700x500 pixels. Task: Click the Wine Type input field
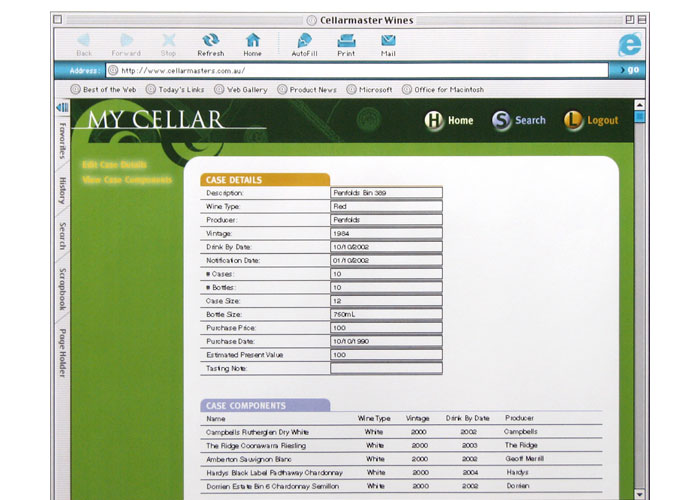coord(387,206)
